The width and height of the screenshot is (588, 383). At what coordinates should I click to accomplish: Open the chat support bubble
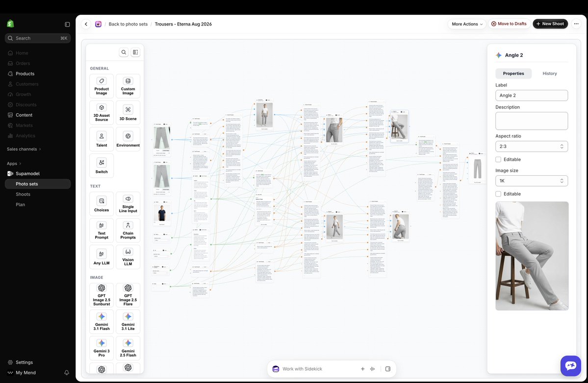click(x=571, y=366)
